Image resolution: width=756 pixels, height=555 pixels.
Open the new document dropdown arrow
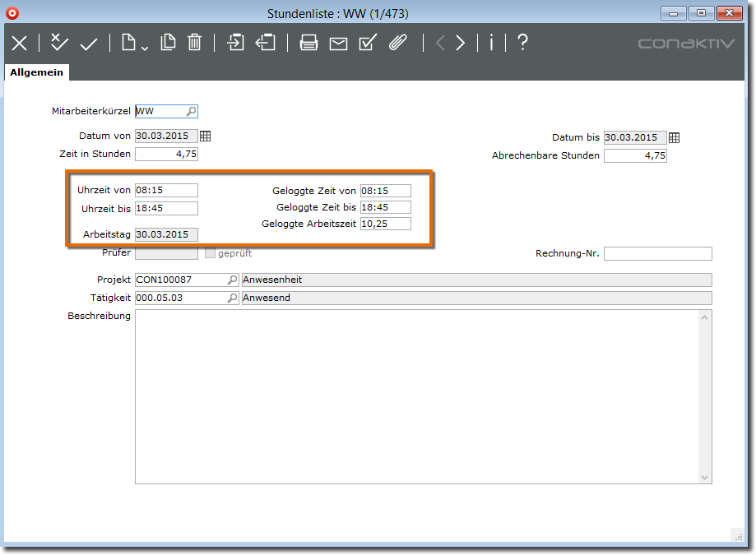point(145,49)
